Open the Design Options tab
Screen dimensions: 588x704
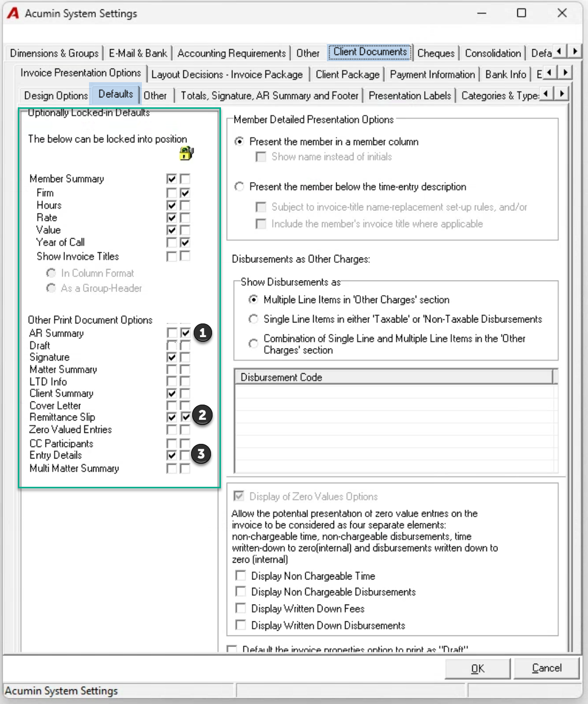click(x=56, y=95)
